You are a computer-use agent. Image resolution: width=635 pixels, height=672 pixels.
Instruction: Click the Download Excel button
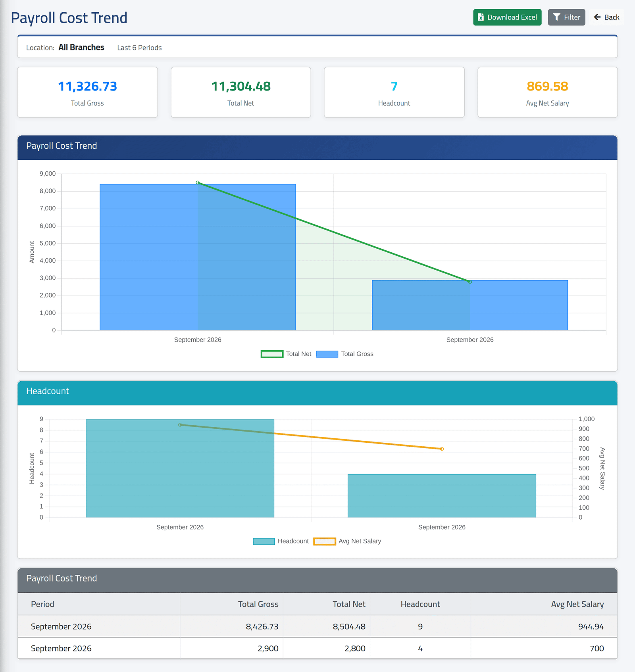coord(507,17)
